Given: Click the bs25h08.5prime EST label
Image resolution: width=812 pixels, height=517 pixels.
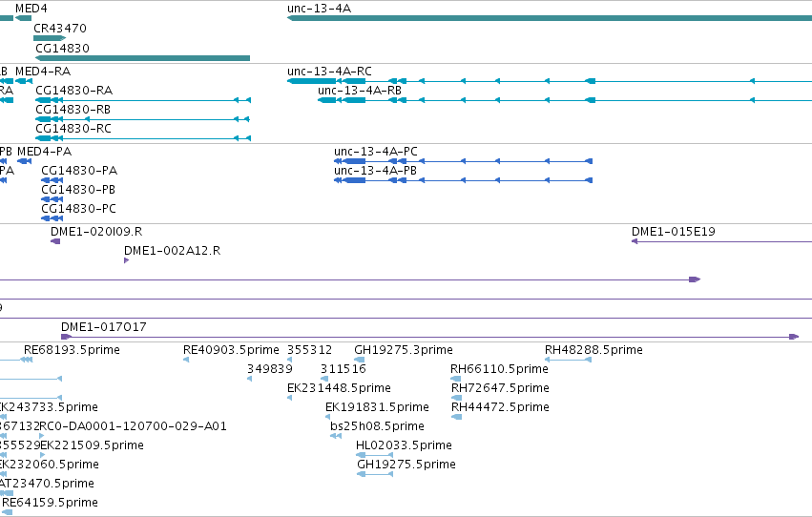Looking at the screenshot, I should (377, 426).
